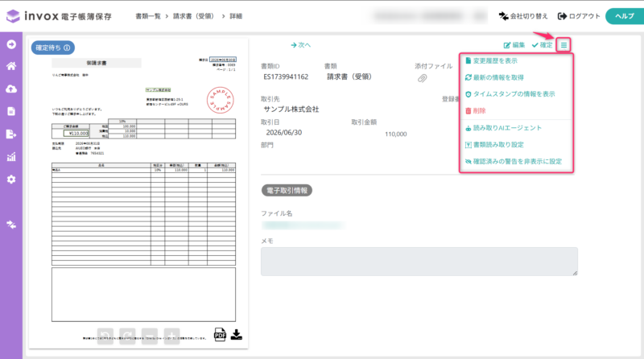Click the 書類 value 請求書（受領）
Screen dimensions: 644x359
coord(349,76)
